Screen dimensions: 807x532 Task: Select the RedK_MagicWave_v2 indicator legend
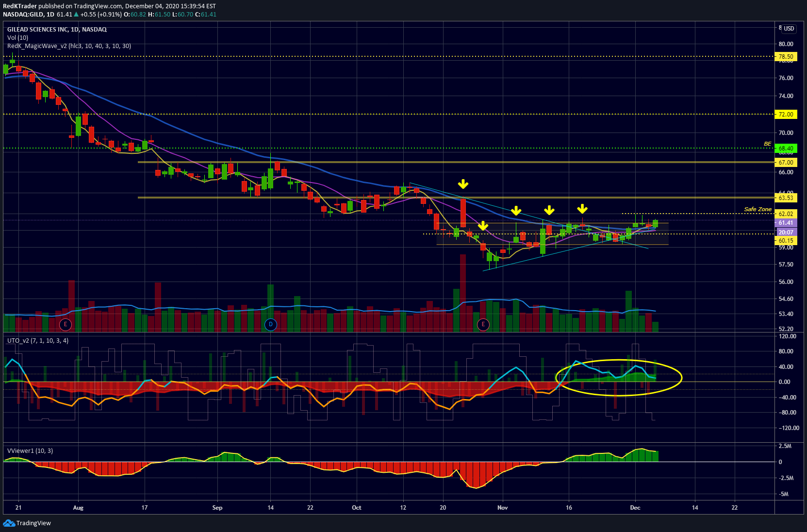click(69, 46)
